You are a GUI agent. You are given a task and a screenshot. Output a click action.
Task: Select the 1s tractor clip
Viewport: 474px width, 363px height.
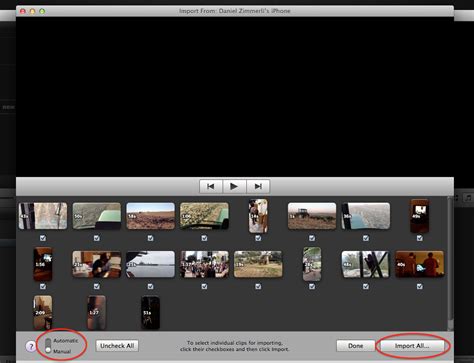pos(312,216)
